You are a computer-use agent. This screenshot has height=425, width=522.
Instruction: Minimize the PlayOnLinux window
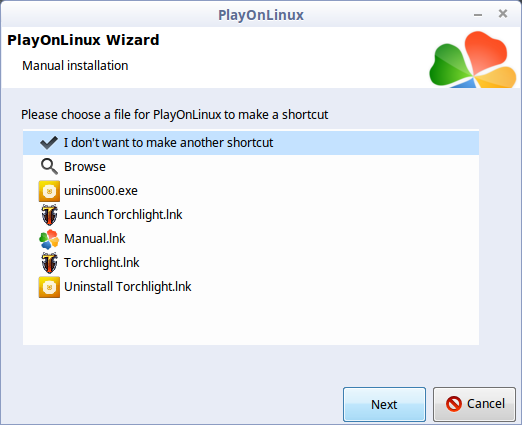click(x=478, y=15)
